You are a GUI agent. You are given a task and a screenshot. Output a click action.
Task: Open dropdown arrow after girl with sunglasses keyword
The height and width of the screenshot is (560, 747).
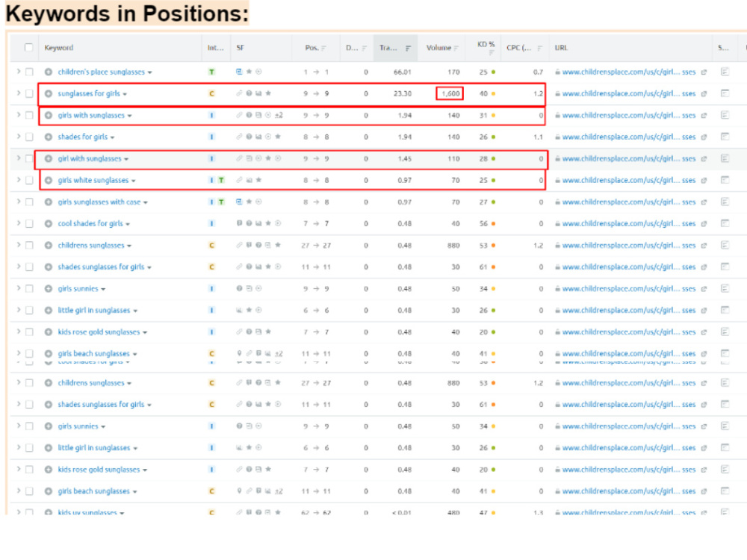point(126,160)
